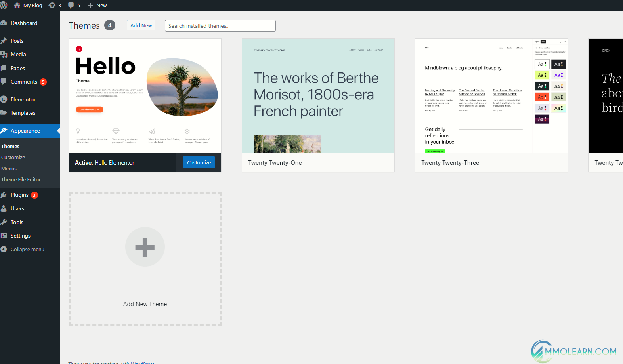
Task: Select the Hello Elementor theme screenshot
Action: click(145, 96)
